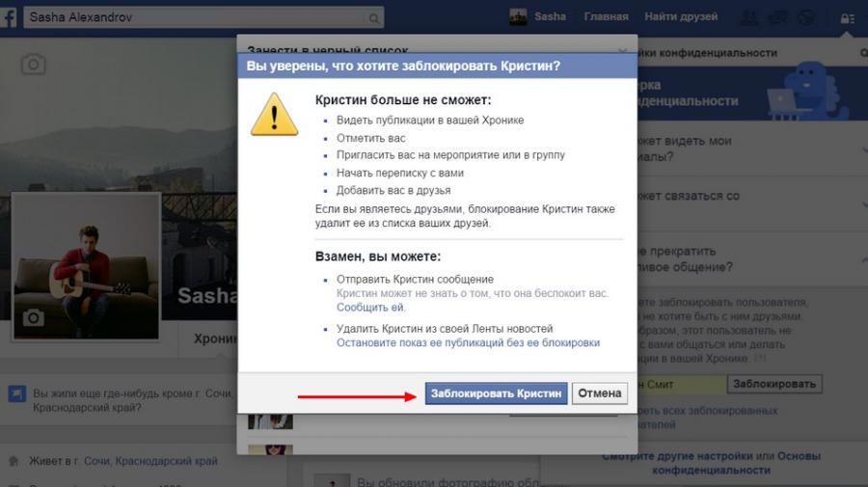Image resolution: width=868 pixels, height=487 pixels.
Task: Select 'Отправить Кристин сообщение' text
Action: tap(415, 280)
